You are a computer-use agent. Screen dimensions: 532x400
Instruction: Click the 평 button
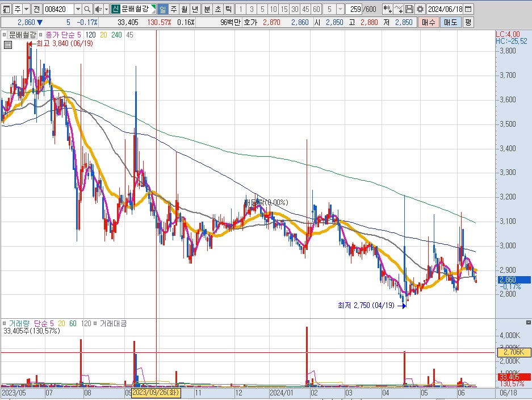coord(468,22)
